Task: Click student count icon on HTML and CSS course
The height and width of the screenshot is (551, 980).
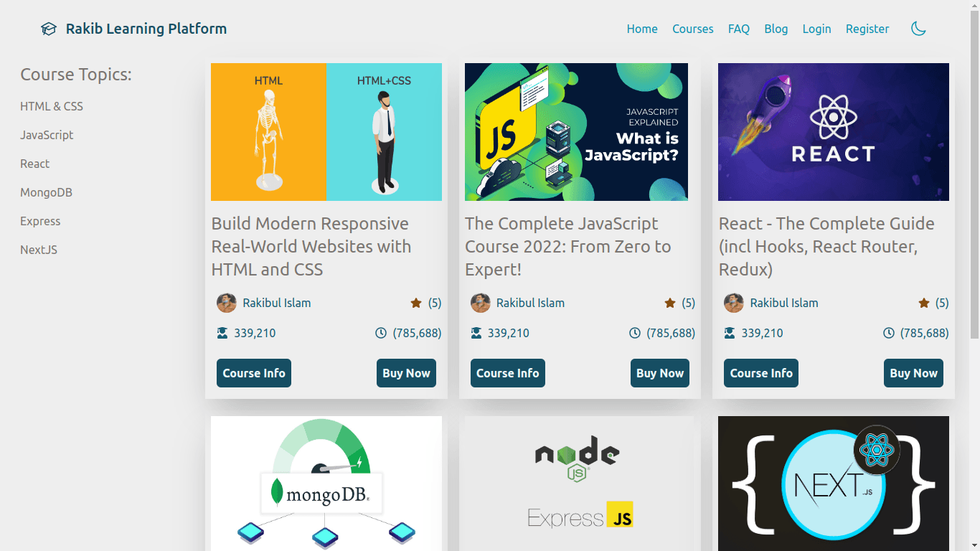Action: tap(222, 333)
